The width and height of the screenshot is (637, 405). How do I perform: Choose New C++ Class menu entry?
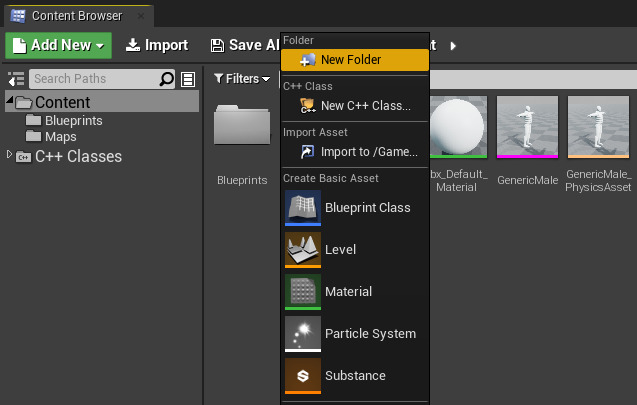355,106
